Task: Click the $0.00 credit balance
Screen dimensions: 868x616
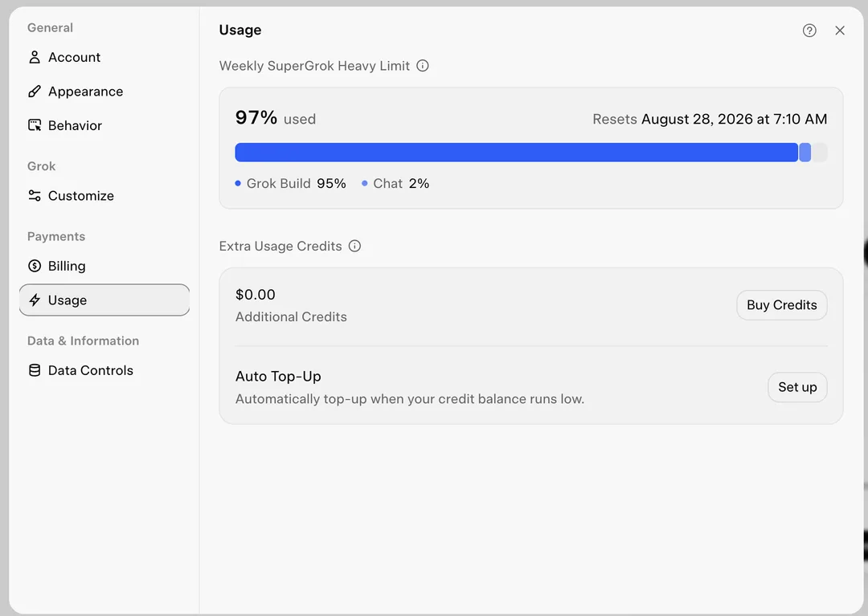Action: click(256, 295)
